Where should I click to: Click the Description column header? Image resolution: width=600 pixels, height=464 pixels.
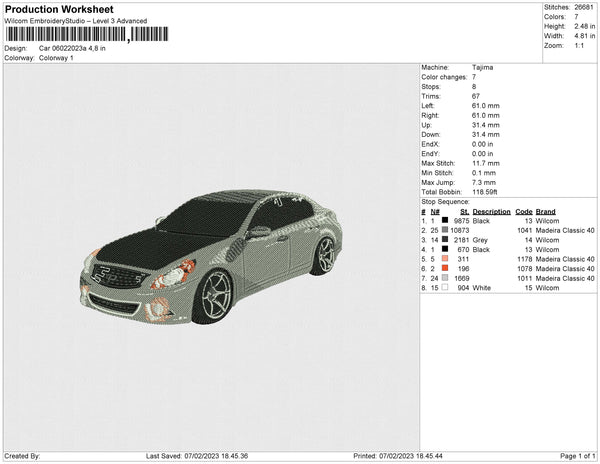pyautogui.click(x=491, y=212)
